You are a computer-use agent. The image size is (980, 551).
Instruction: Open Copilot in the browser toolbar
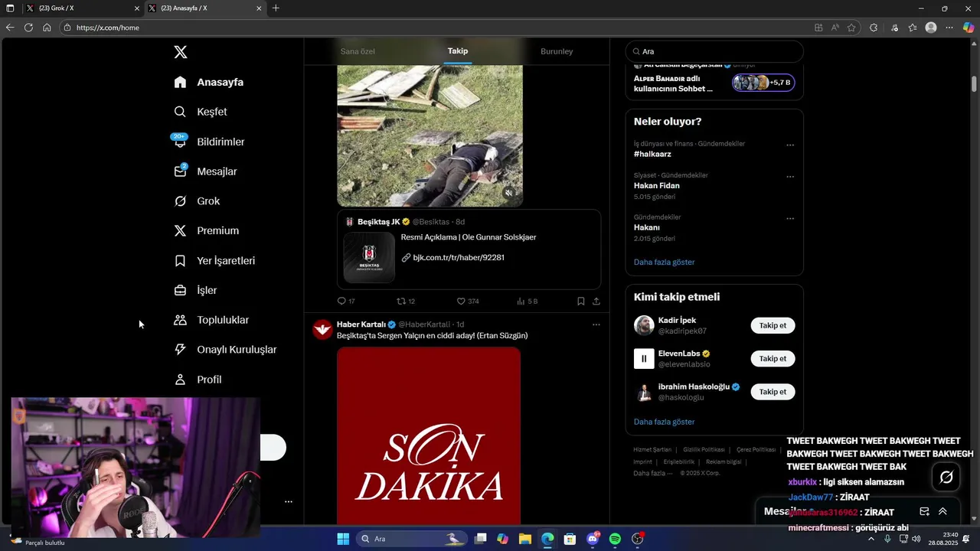pos(969,28)
